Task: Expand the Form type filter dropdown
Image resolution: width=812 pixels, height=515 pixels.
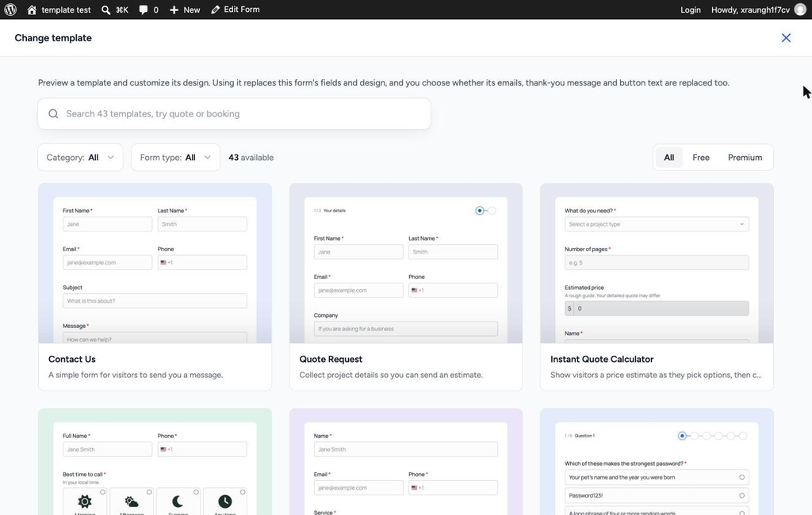Action: (175, 158)
